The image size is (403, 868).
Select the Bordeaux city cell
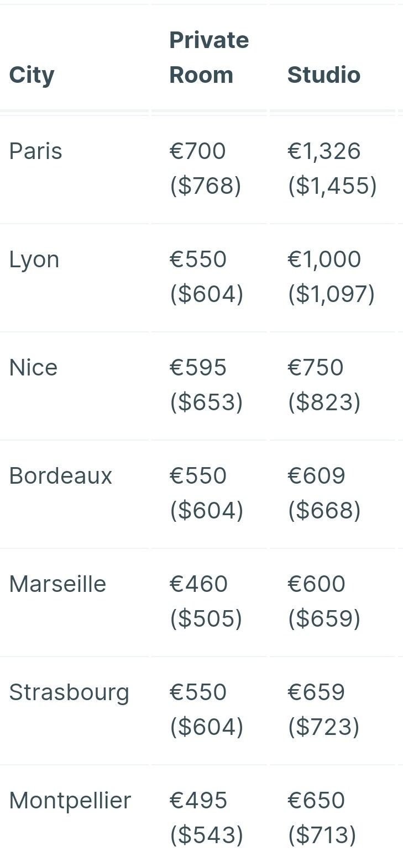pyautogui.click(x=60, y=476)
